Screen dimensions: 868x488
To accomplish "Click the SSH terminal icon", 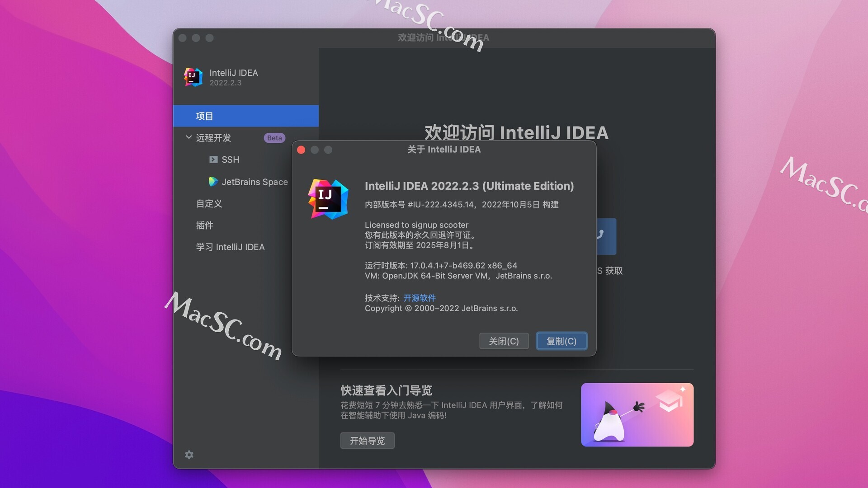I will pos(213,160).
